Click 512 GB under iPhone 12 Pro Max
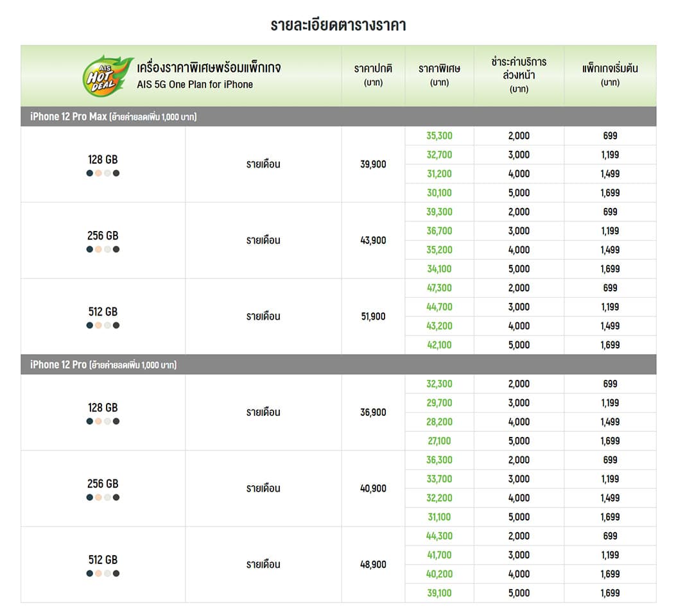 pyautogui.click(x=103, y=312)
